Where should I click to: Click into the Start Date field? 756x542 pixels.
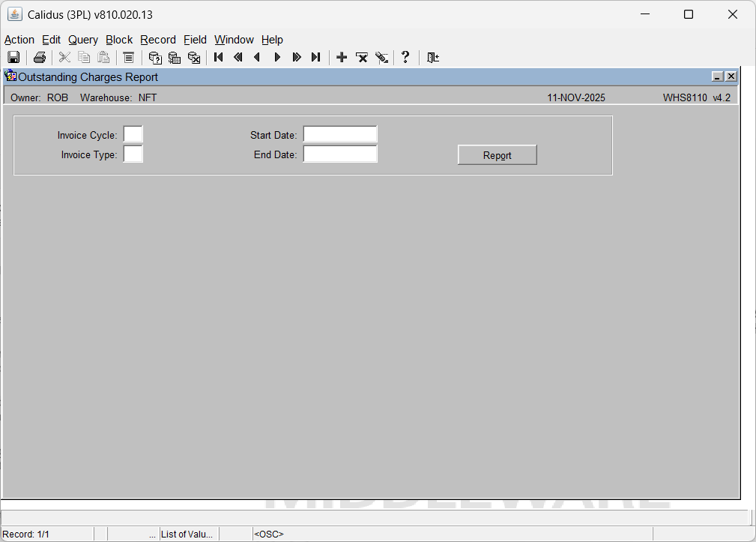point(340,135)
